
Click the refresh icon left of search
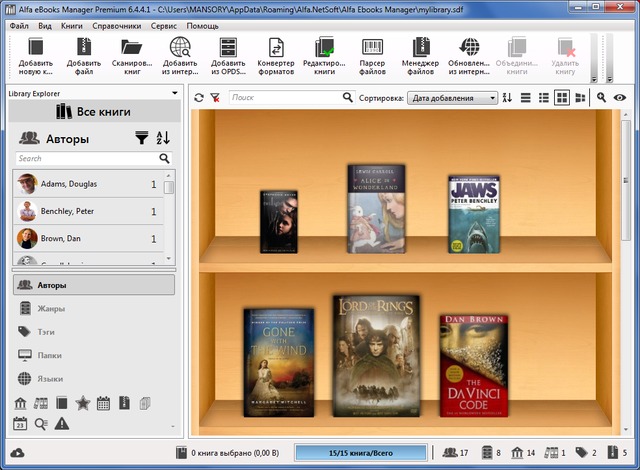click(x=199, y=98)
